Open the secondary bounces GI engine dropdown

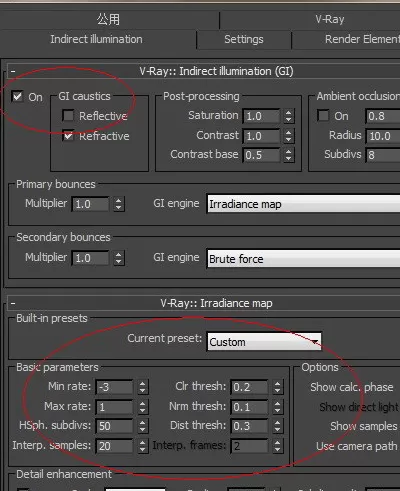tap(303, 259)
